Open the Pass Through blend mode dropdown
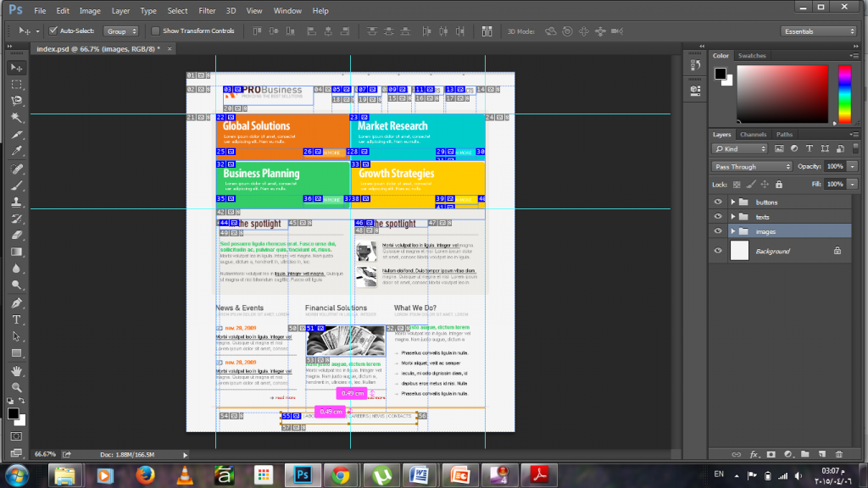This screenshot has width=868, height=488. (x=752, y=167)
